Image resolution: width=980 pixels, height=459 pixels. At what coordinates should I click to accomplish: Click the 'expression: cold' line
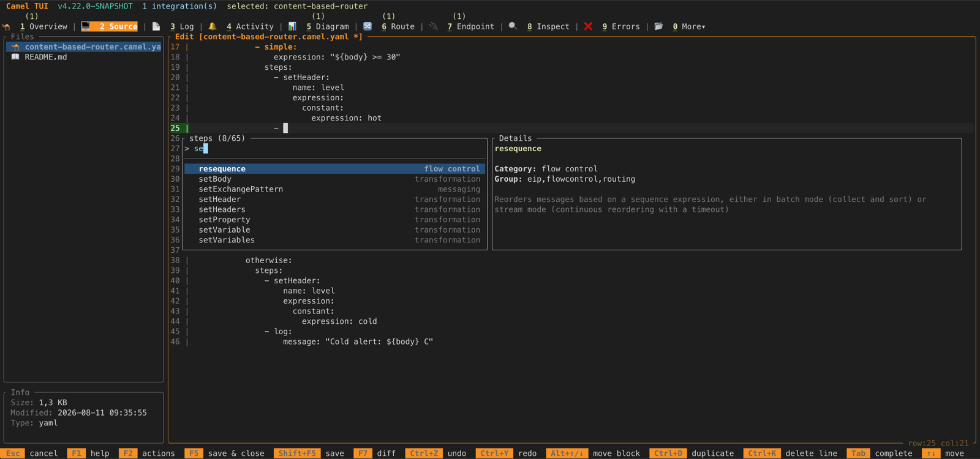[339, 321]
